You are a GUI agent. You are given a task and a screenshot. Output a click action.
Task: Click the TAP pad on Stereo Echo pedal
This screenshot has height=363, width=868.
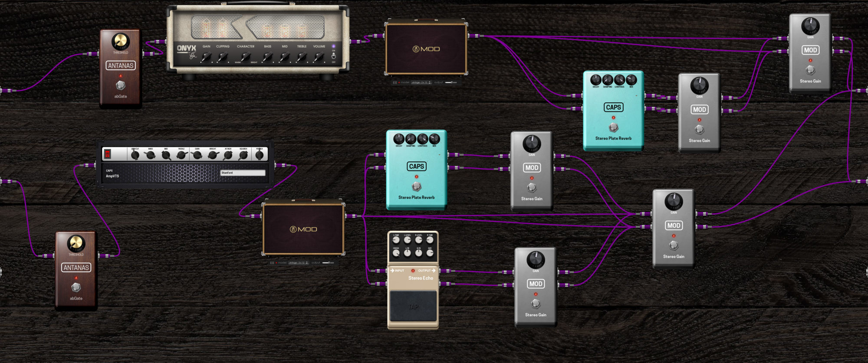coord(413,307)
